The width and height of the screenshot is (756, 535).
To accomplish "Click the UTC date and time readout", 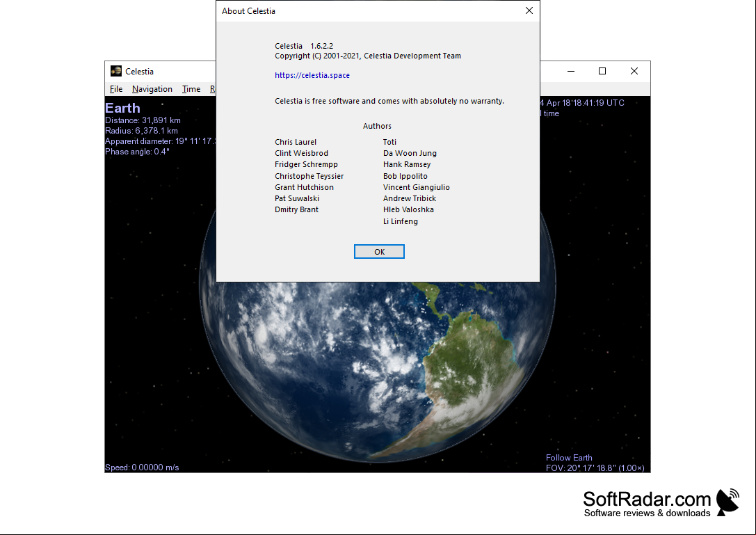I will coord(582,103).
